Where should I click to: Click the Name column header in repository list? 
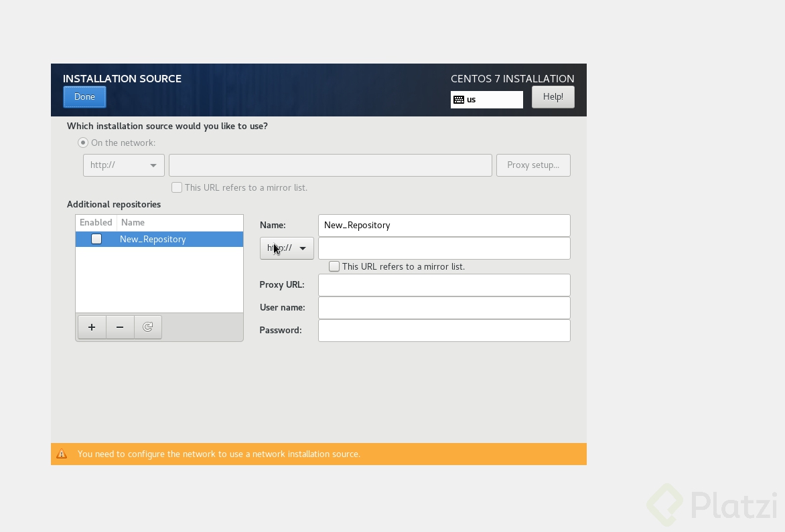click(x=133, y=222)
